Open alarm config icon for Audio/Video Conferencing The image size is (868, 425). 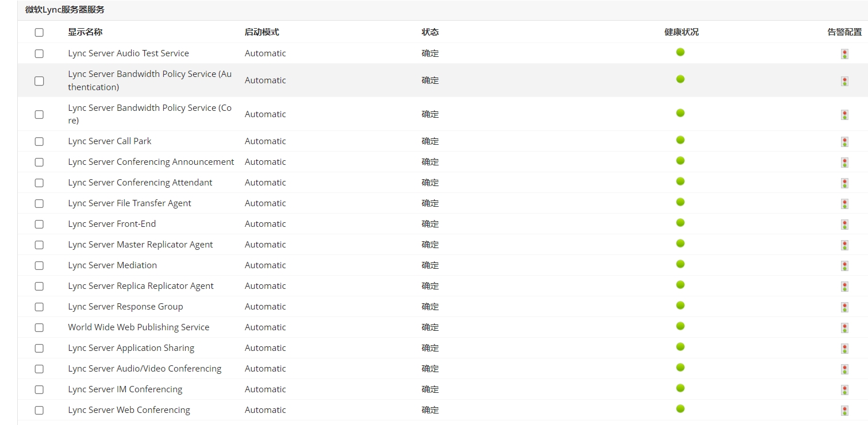click(x=844, y=369)
